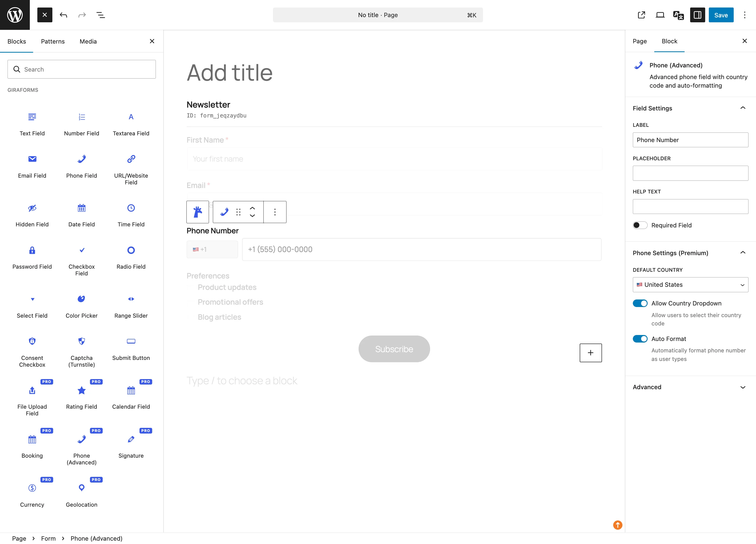Click the Placeholder input field
Screen dimensions: 756x544
tap(690, 173)
